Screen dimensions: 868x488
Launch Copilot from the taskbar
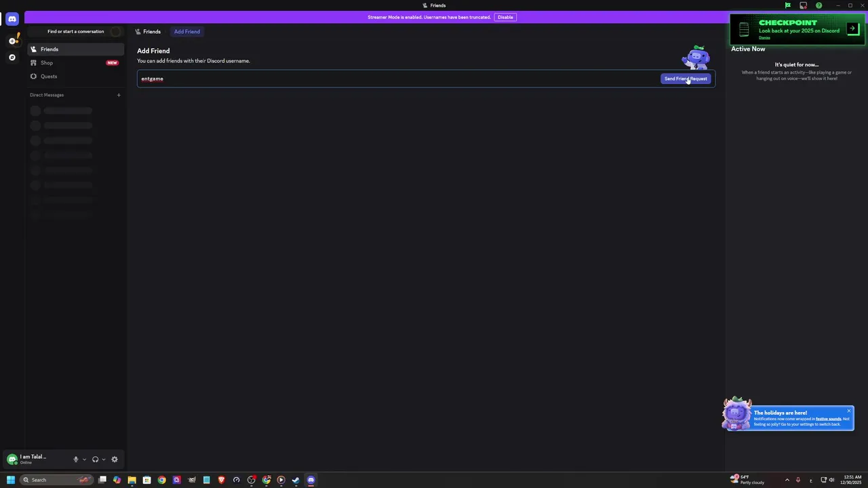tap(117, 480)
